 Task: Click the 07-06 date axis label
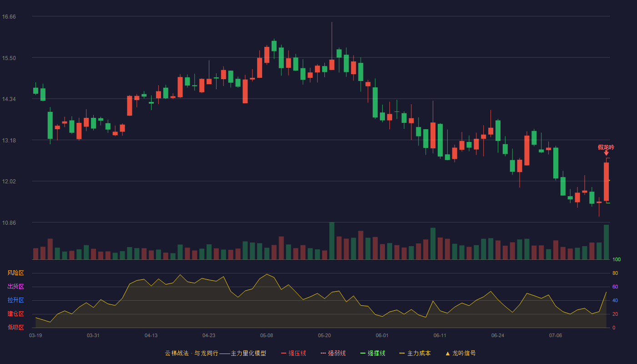pos(556,335)
